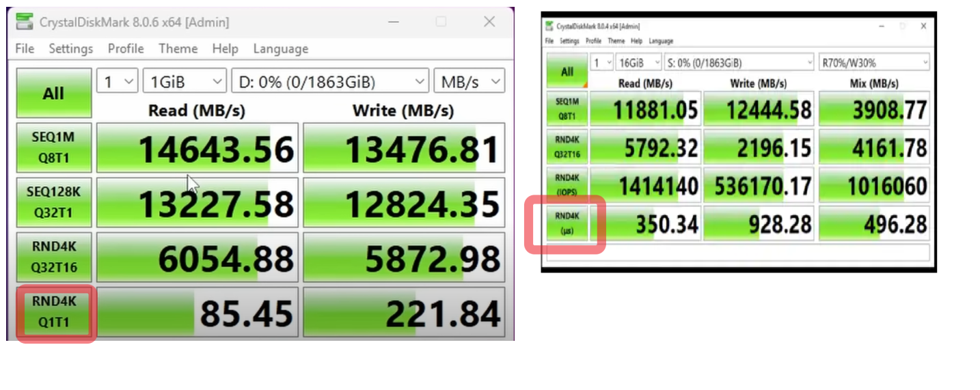This screenshot has width=980, height=390.
Task: Open the 16GiB test size dropdown
Action: (639, 62)
